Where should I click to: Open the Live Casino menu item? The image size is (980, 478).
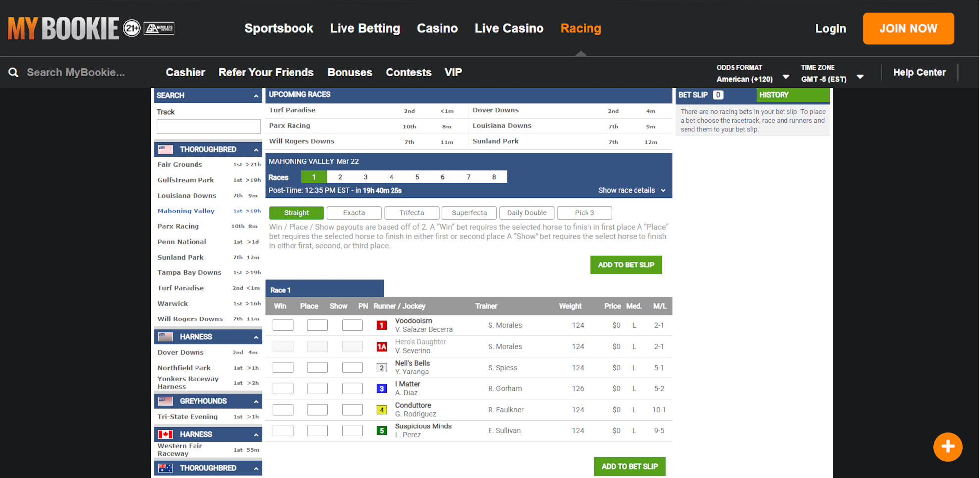pos(509,28)
